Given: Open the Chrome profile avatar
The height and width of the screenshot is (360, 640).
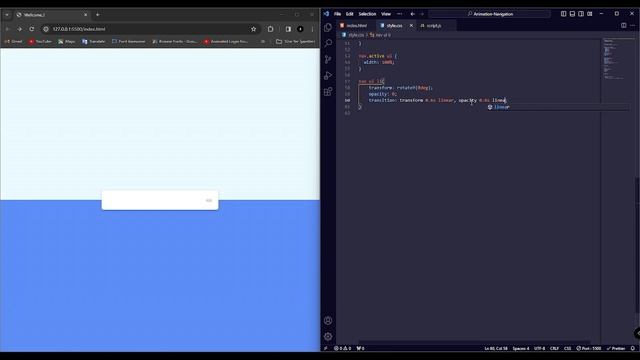Looking at the screenshot, I should [300, 29].
